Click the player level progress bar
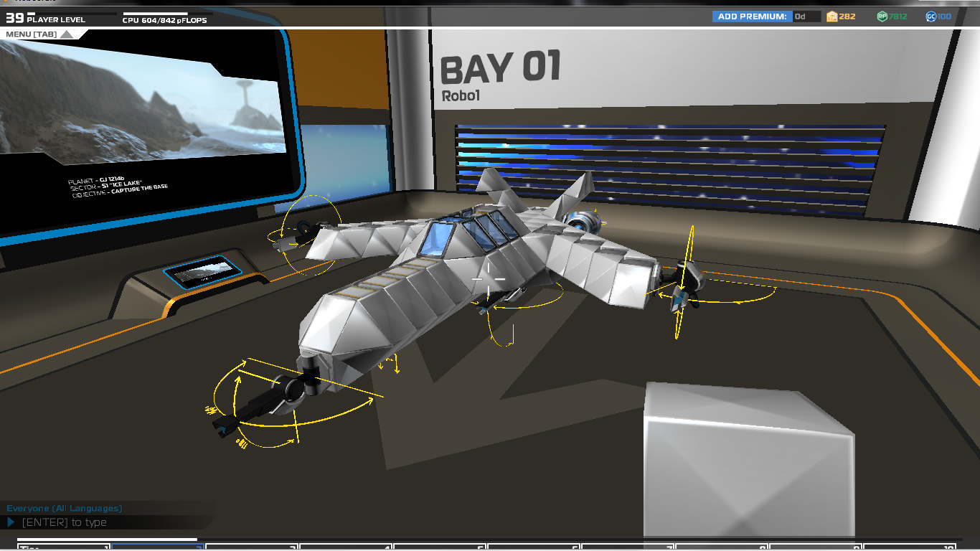 (x=72, y=13)
